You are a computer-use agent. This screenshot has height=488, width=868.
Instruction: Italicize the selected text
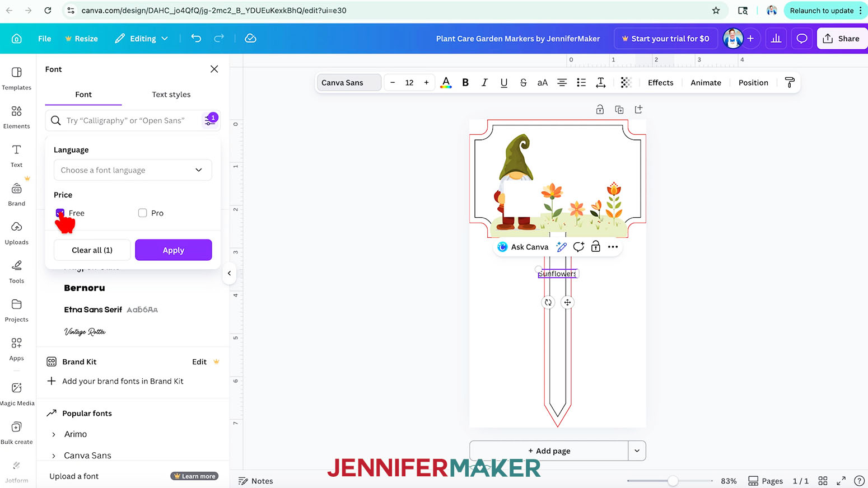(x=484, y=82)
